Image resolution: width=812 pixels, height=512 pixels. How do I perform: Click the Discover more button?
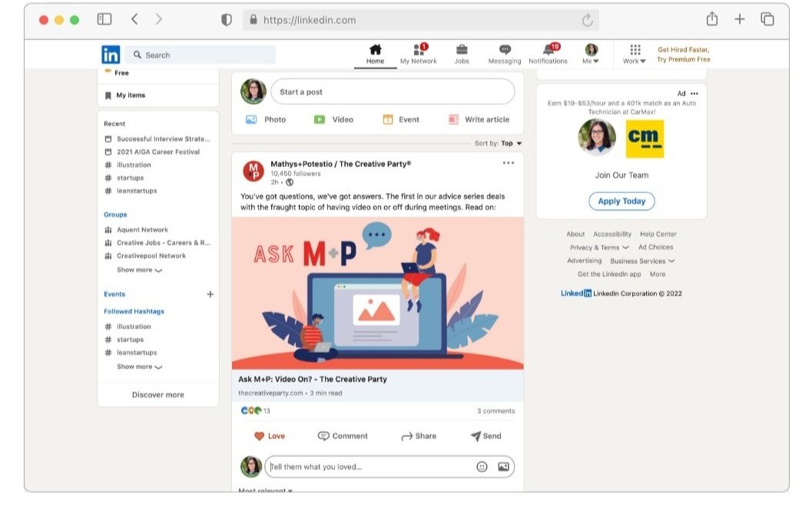(x=158, y=395)
